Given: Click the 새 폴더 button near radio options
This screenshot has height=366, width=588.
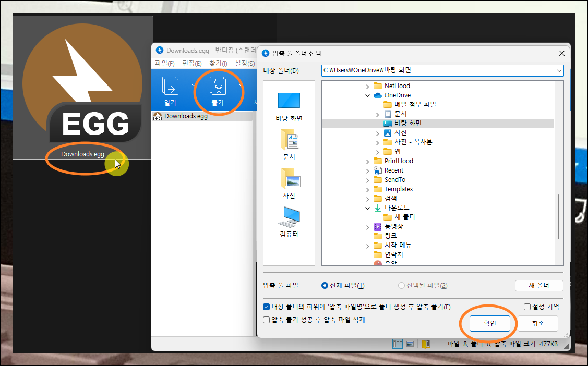Looking at the screenshot, I should click(539, 286).
